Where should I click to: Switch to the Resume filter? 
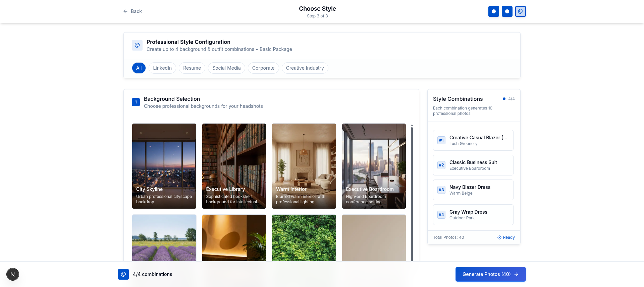click(x=192, y=68)
